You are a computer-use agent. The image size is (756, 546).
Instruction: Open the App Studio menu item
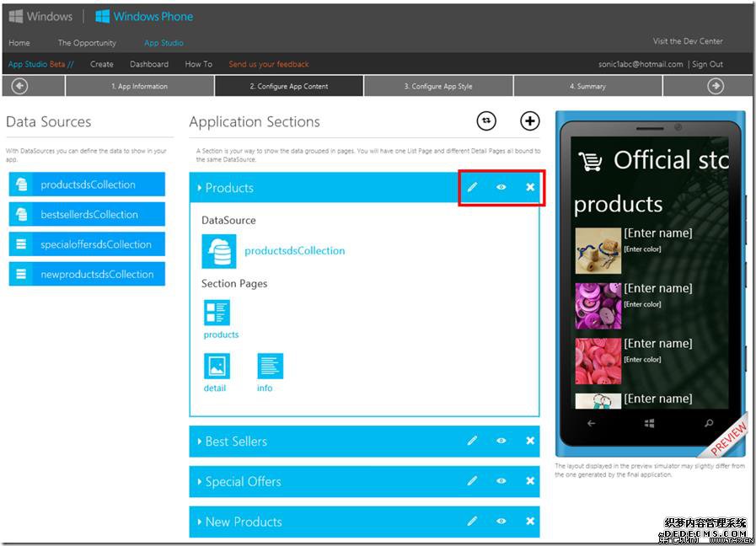pos(164,43)
